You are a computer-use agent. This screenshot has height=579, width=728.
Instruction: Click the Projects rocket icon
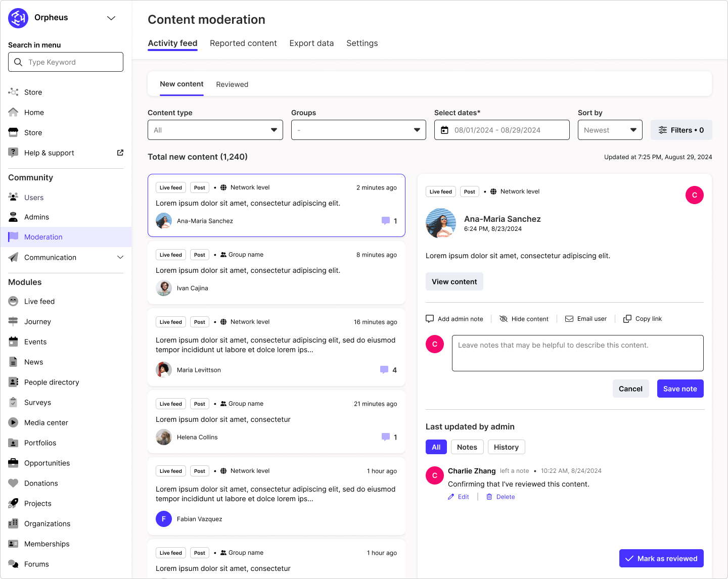pos(13,503)
